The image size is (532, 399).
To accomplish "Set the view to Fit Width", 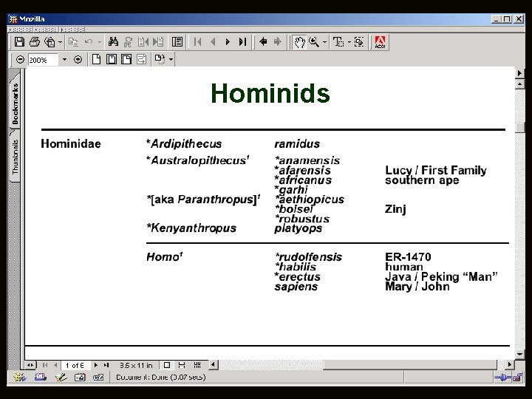I will 126,59.
